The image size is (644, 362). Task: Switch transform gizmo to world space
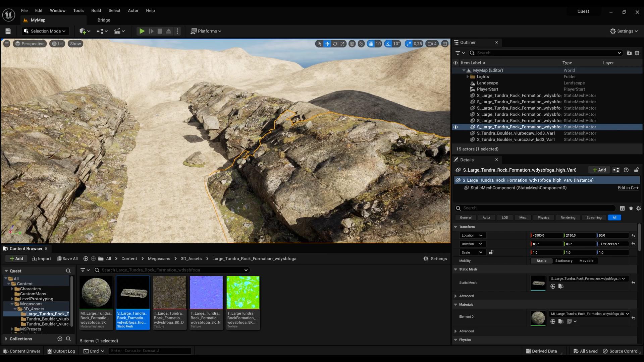352,44
